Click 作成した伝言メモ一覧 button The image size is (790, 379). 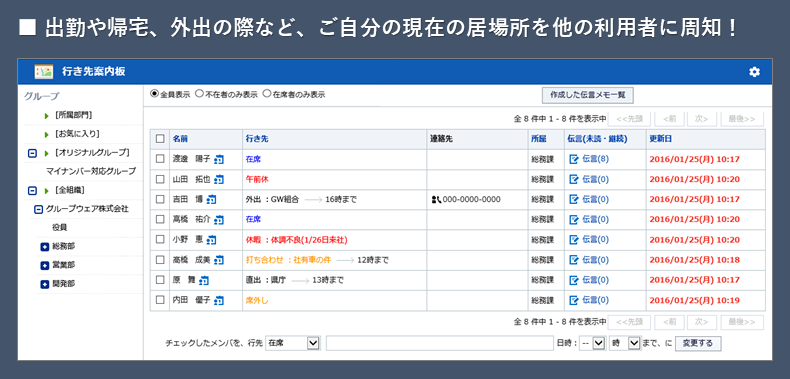[x=587, y=95]
